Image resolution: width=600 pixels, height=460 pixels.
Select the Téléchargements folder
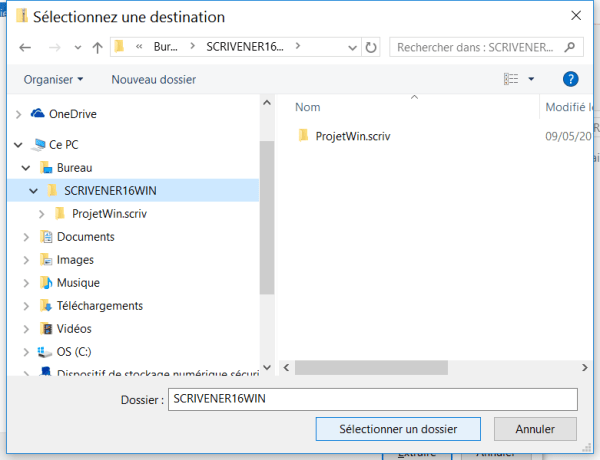[x=99, y=306]
